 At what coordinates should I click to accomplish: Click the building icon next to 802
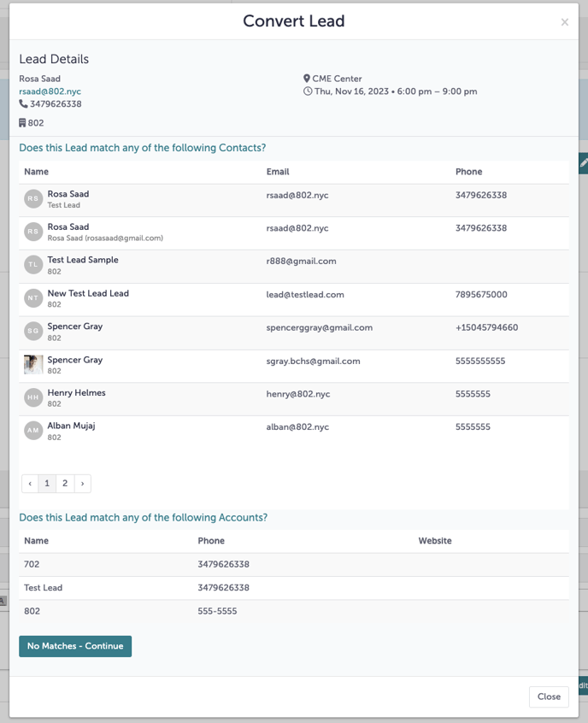pos(23,123)
